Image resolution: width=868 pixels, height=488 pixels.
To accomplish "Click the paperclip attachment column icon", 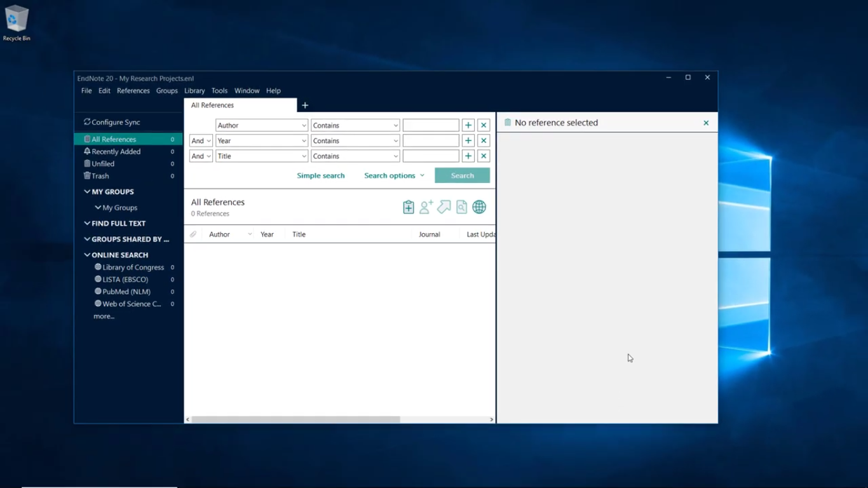I will pos(193,234).
